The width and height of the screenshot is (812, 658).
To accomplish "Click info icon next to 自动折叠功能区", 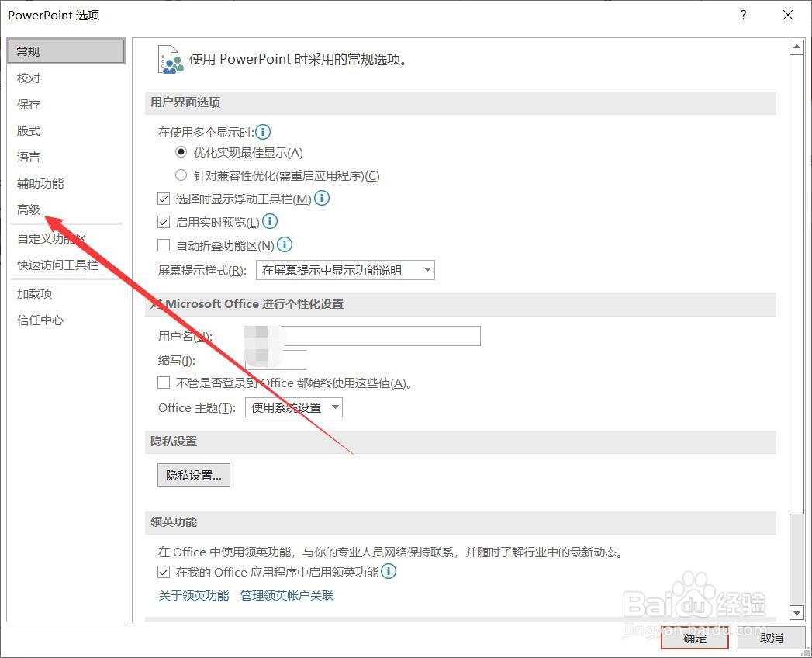I will point(285,244).
